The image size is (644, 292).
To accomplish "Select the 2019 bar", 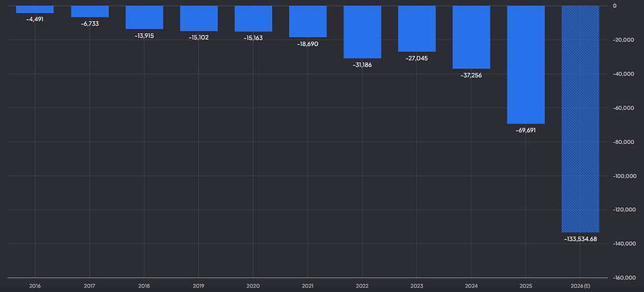I will [198, 18].
